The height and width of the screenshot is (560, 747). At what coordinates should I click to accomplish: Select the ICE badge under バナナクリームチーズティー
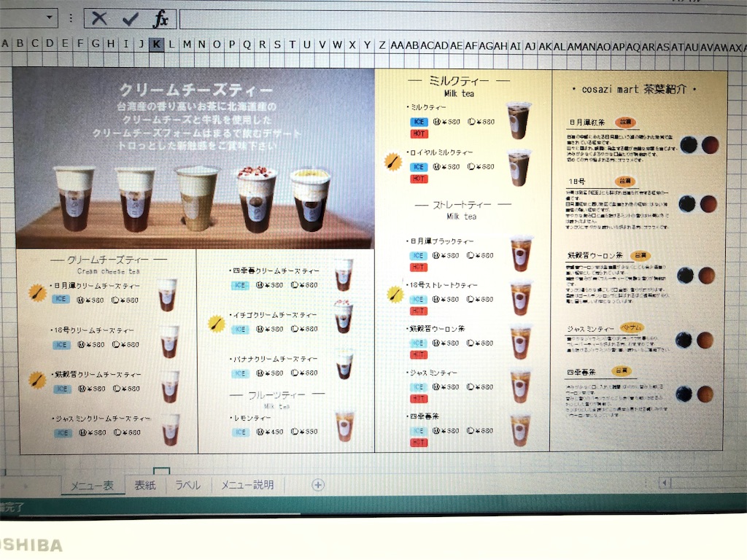pos(240,373)
